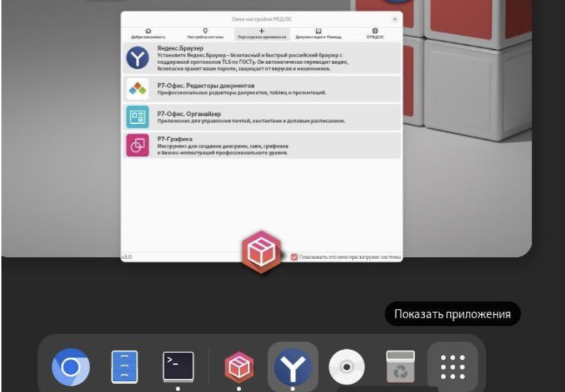
Task: Click the Р7-Графика pink shapes icon
Action: (x=137, y=145)
